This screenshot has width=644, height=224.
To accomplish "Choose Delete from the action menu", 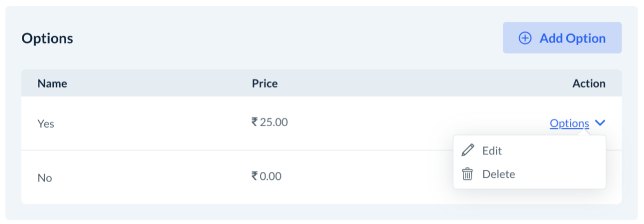I will tap(498, 174).
